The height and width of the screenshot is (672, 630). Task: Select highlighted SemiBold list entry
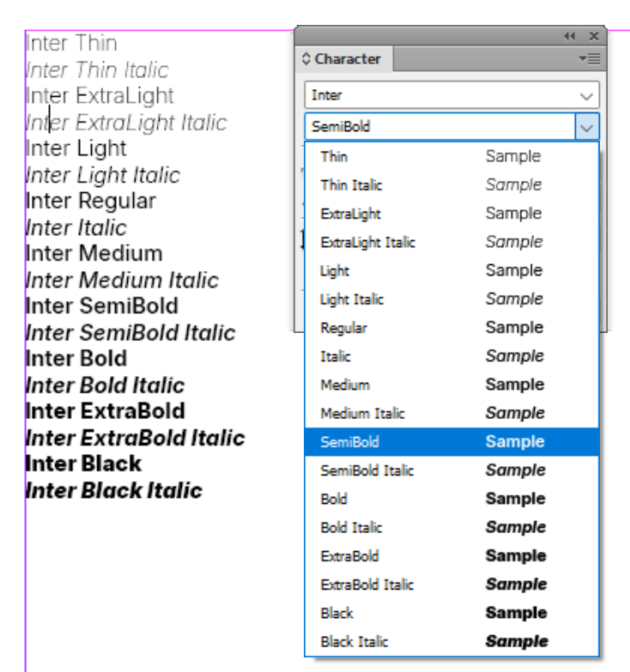click(x=451, y=442)
